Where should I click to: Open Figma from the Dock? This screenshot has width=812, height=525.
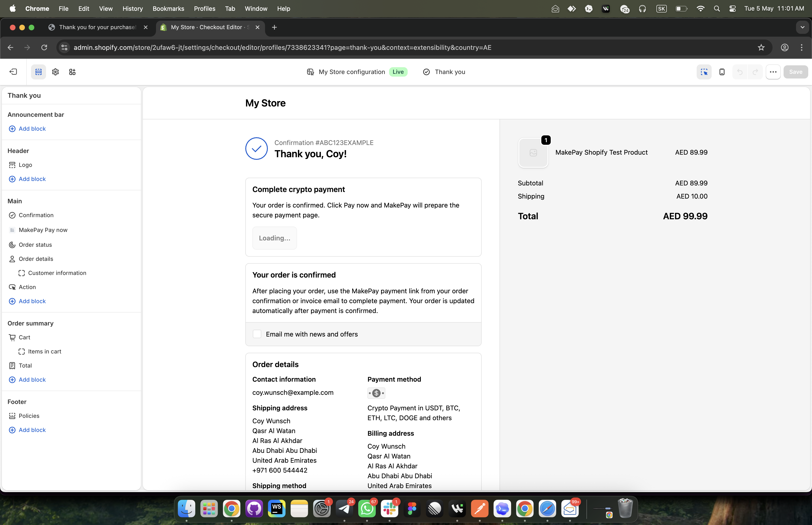[x=412, y=509]
